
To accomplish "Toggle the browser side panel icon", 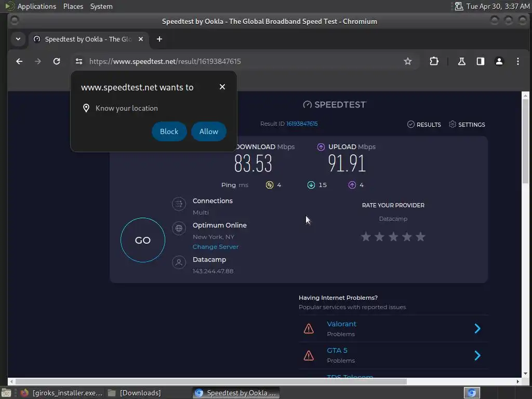I will [481, 61].
